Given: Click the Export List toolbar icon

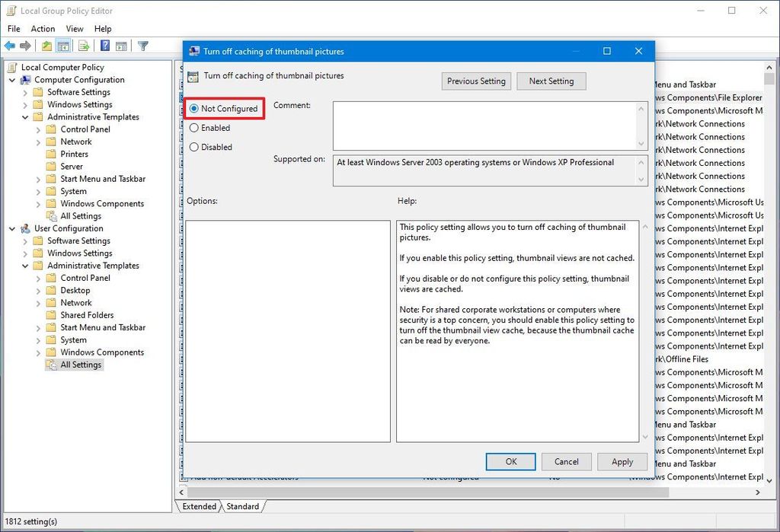Looking at the screenshot, I should (84, 46).
